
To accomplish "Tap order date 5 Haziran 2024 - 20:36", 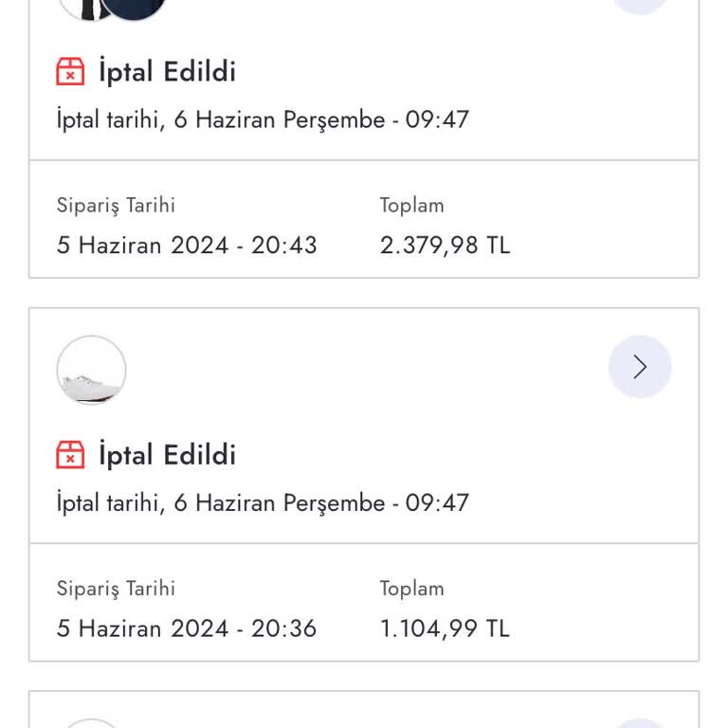I will point(187,628).
